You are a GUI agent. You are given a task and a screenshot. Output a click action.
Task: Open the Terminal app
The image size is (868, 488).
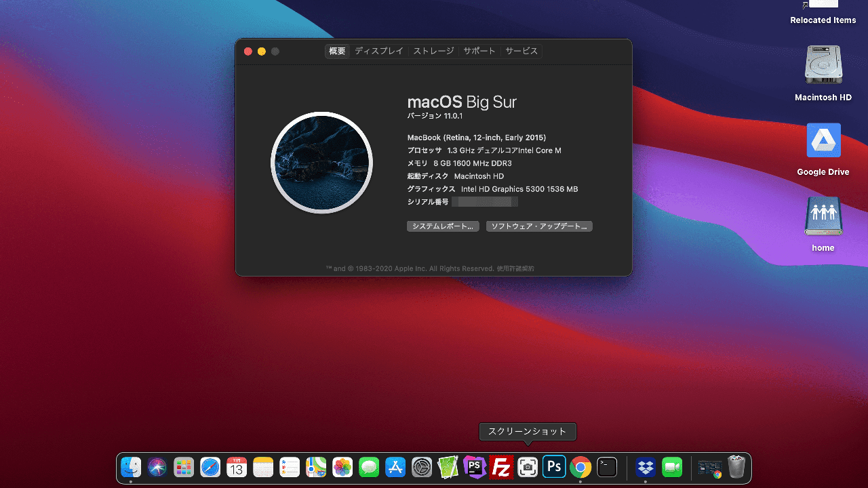point(606,467)
